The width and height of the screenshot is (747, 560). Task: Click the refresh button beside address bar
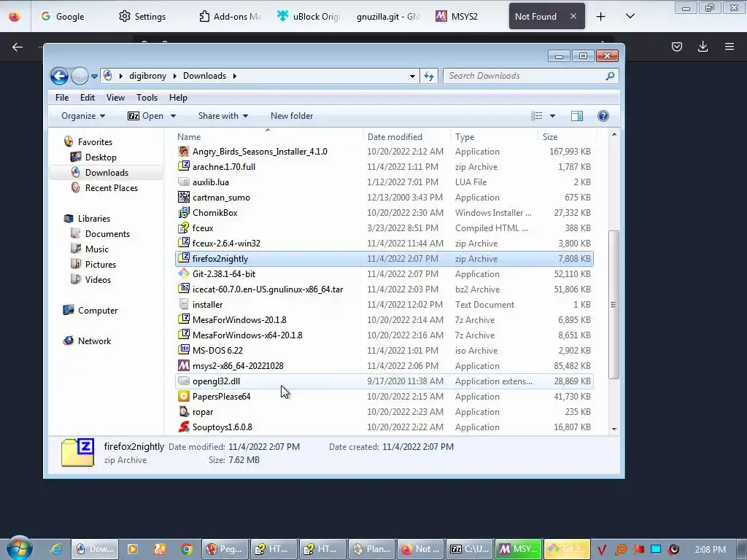tap(429, 76)
